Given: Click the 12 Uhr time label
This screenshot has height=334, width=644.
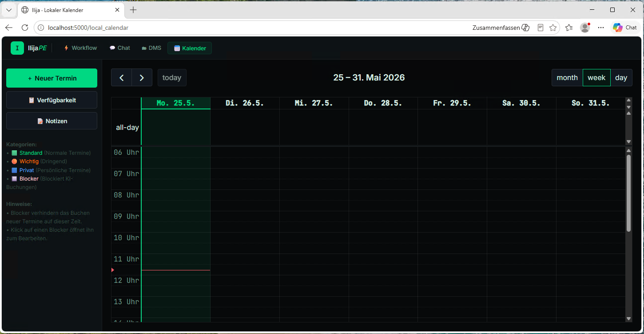Looking at the screenshot, I should click(x=127, y=281).
